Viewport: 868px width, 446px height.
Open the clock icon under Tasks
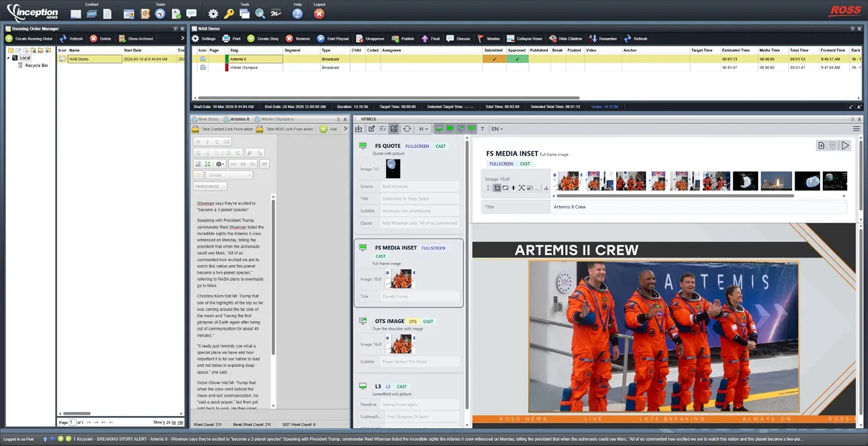pos(160,14)
